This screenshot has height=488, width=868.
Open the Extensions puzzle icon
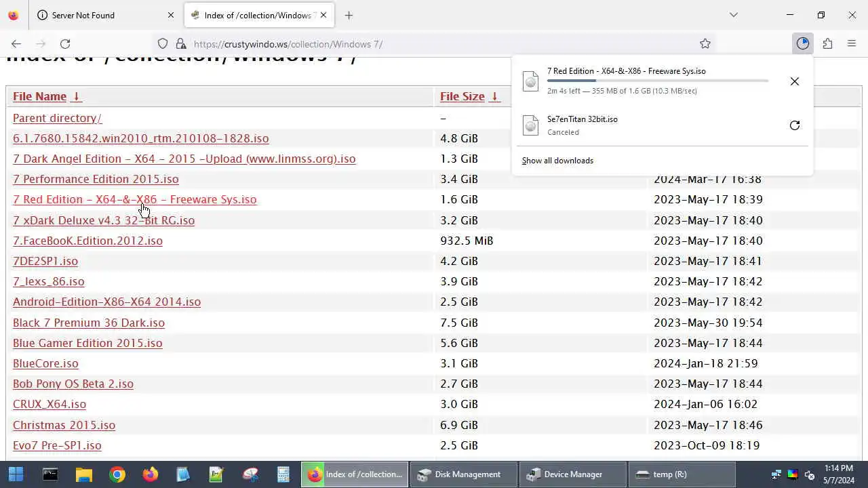click(827, 43)
